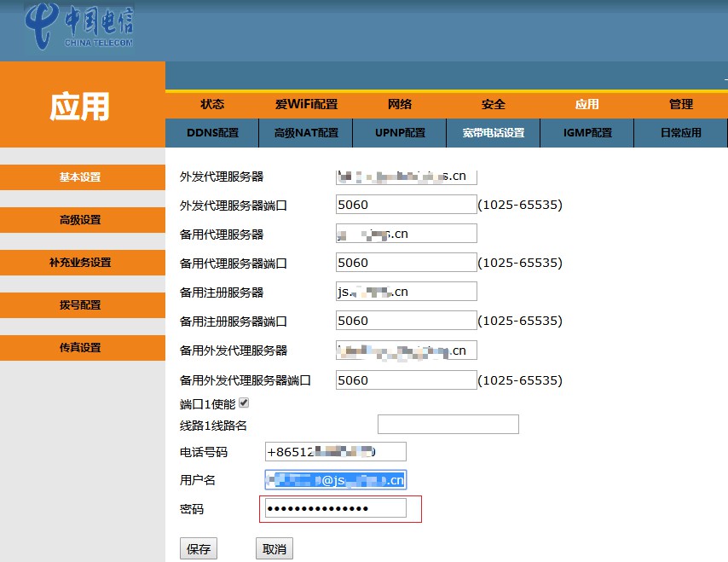Open the 爱WiFi配置 tab
The image size is (728, 562).
point(305,104)
